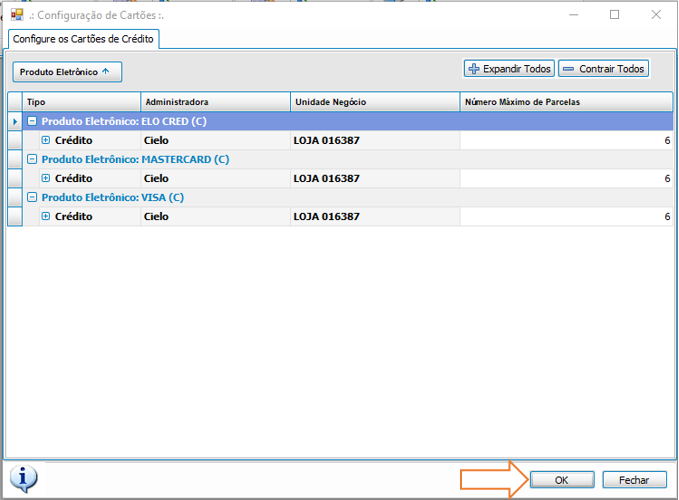Click the Cielo cell in VISA group

pos(215,216)
